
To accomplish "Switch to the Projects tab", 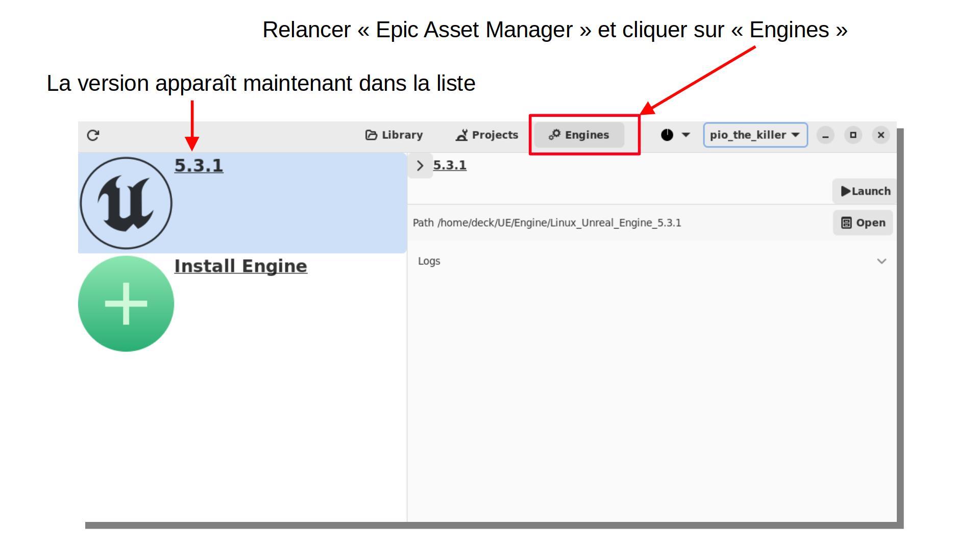I will pyautogui.click(x=487, y=135).
